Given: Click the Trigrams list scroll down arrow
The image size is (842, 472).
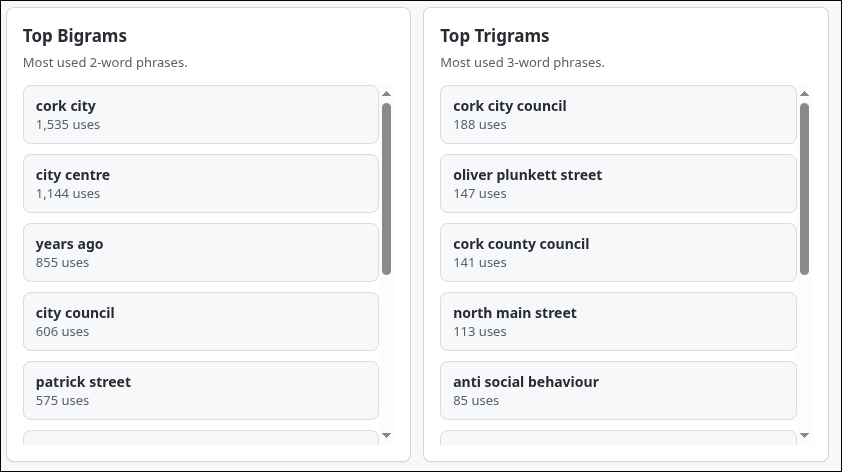Looking at the screenshot, I should (804, 436).
